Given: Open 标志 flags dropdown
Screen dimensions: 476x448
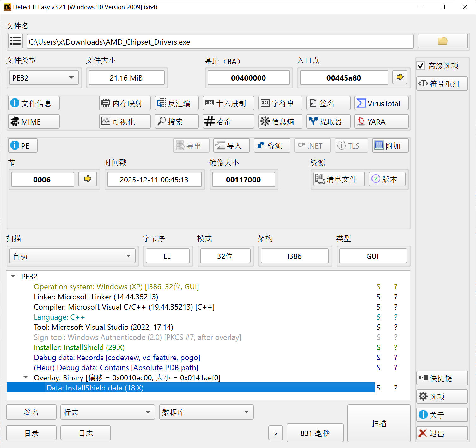Looking at the screenshot, I should (108, 412).
